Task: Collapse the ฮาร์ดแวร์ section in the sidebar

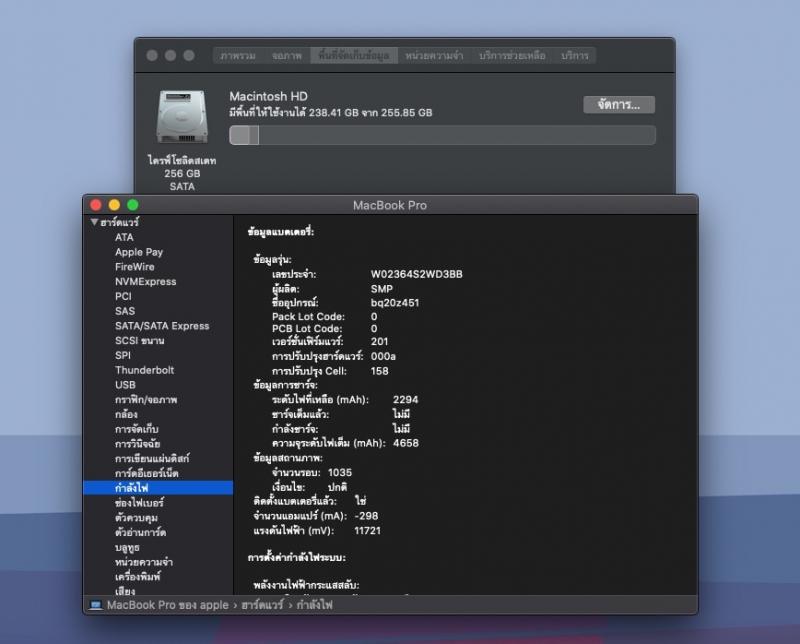Action: pyautogui.click(x=94, y=222)
